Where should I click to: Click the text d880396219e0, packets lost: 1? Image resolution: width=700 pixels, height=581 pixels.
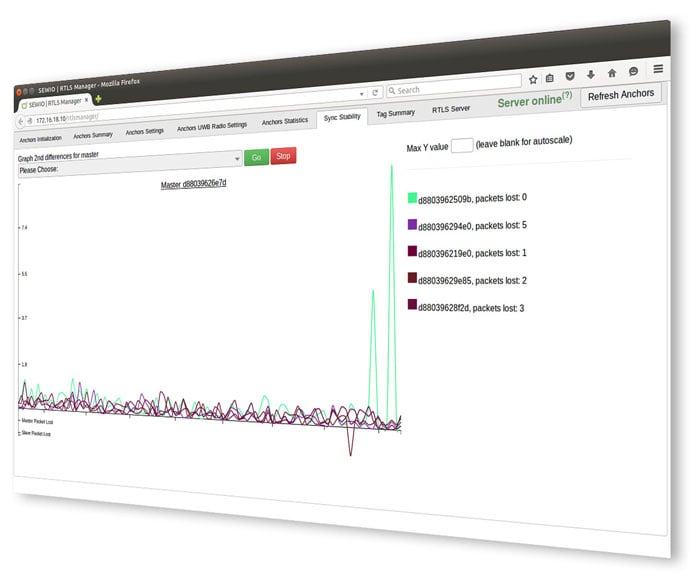[x=472, y=253]
